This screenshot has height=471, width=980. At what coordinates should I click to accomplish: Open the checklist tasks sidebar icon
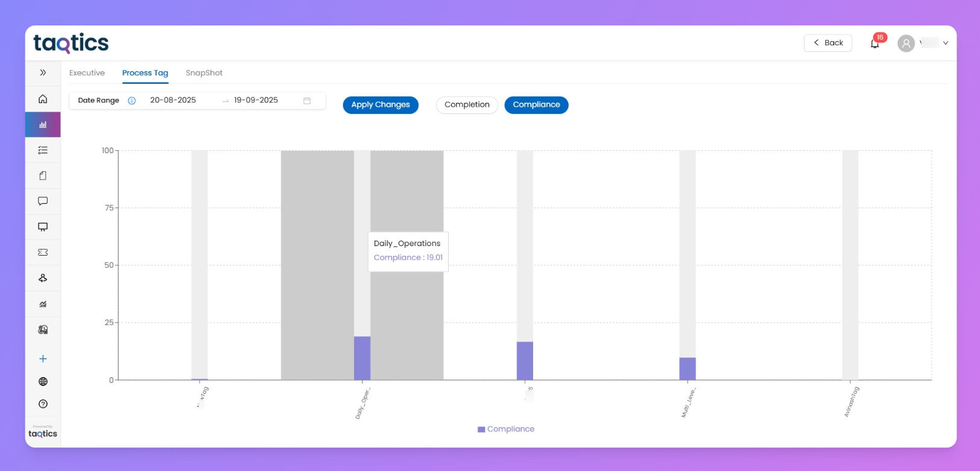[x=43, y=150]
